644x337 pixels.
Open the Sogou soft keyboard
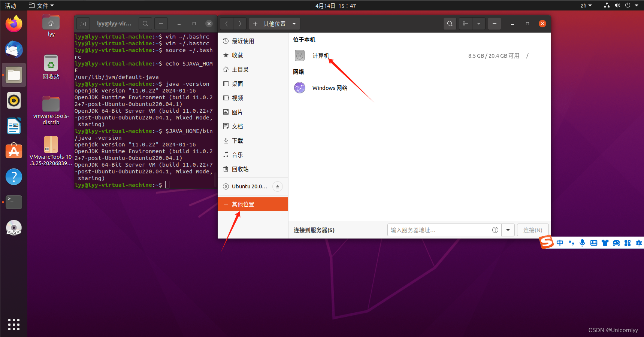click(594, 243)
